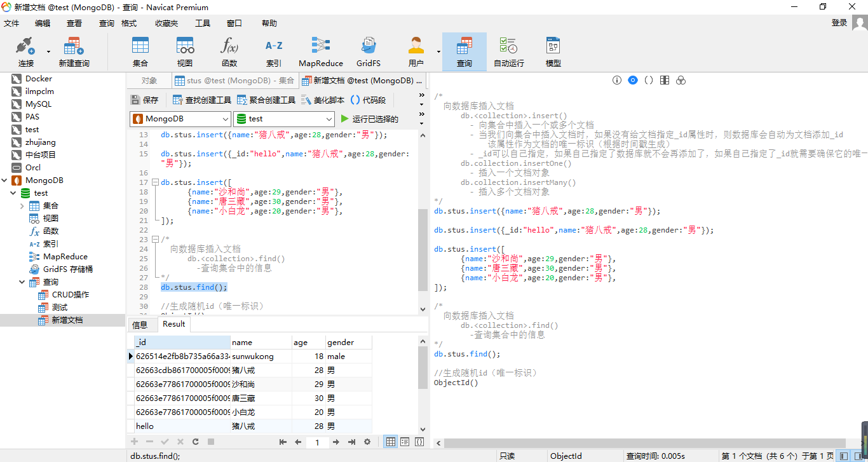868x462 pixels.
Task: Open the 编辑 menu
Action: [43, 23]
